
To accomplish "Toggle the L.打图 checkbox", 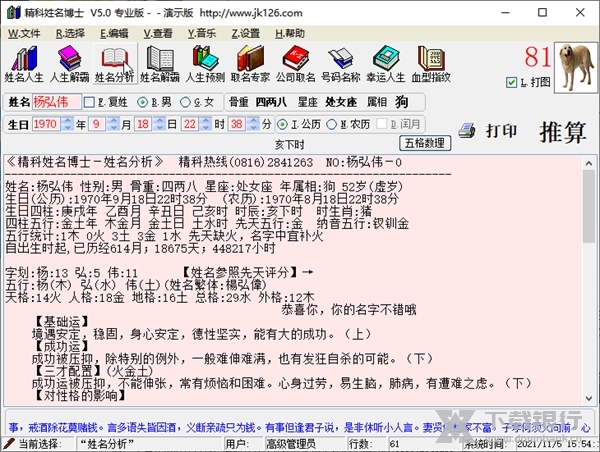I will pos(511,82).
